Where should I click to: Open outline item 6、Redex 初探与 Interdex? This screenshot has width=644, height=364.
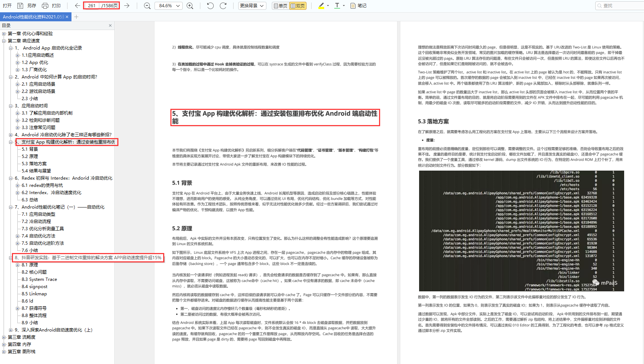64,178
